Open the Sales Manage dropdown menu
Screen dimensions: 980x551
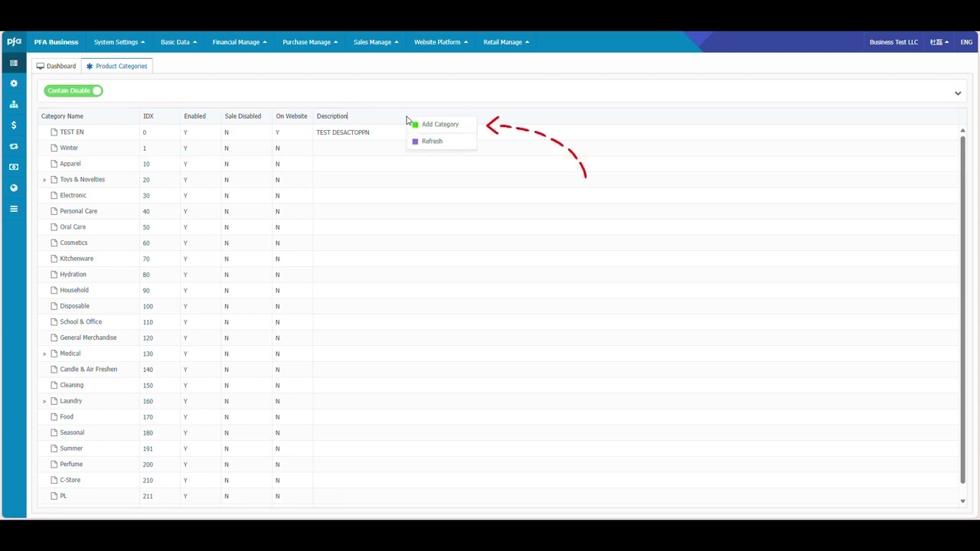(376, 42)
